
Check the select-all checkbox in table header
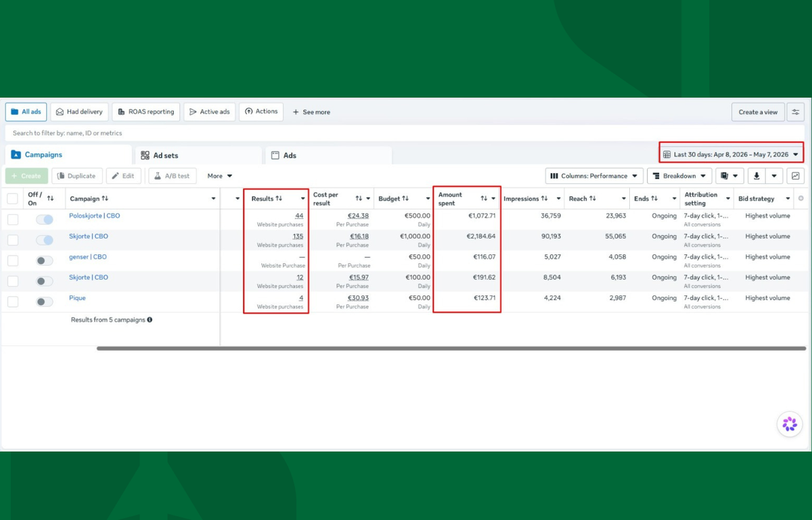[x=13, y=199]
